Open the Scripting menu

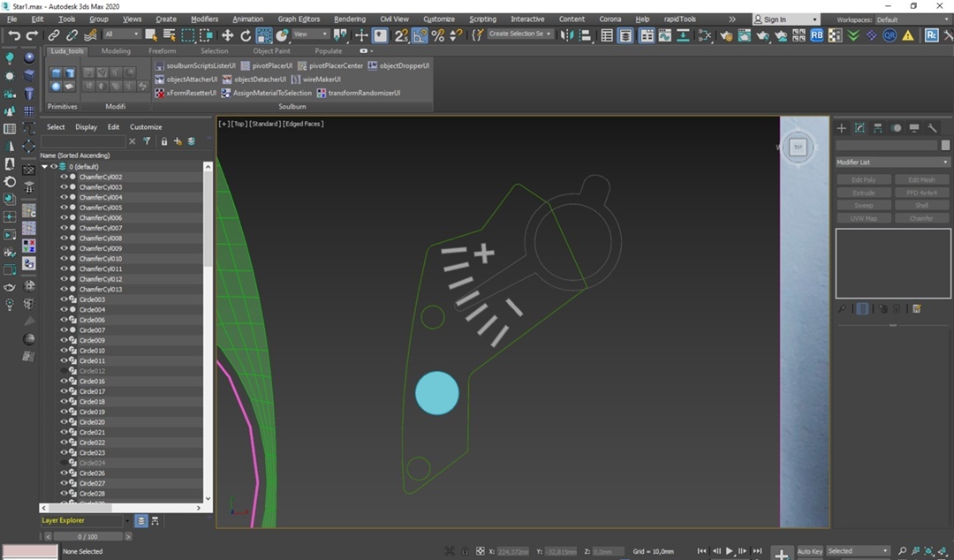482,19
